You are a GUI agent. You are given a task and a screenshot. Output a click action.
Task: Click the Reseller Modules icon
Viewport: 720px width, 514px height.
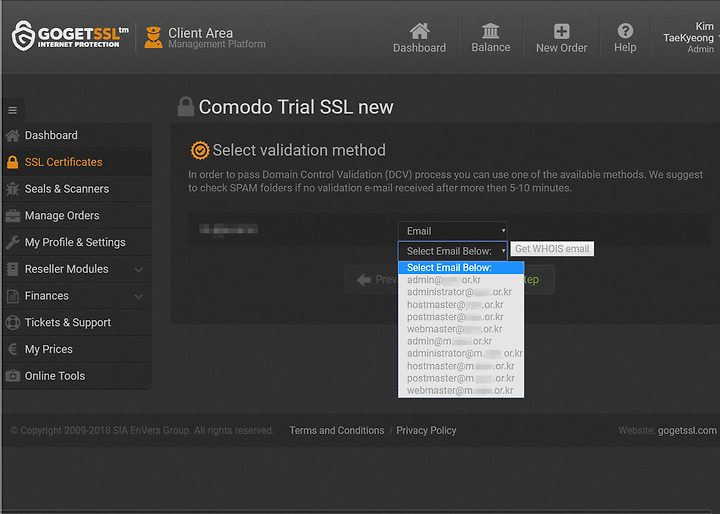(12, 269)
